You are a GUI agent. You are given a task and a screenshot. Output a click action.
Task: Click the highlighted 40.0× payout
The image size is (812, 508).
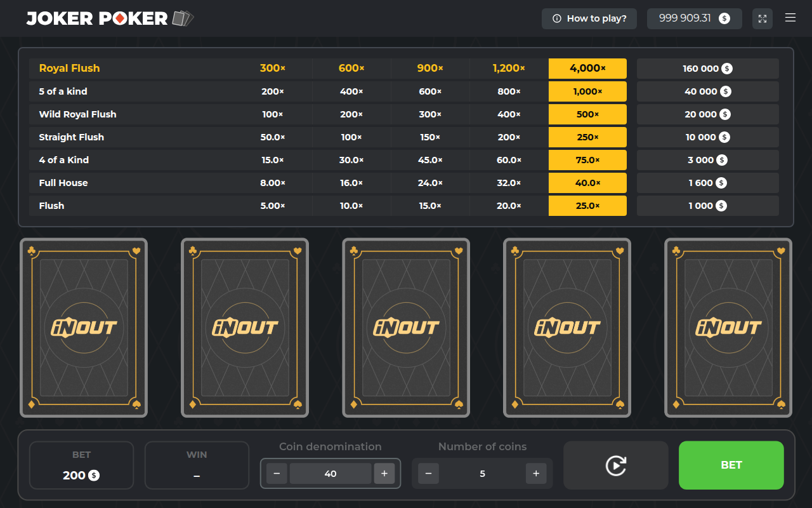[587, 183]
